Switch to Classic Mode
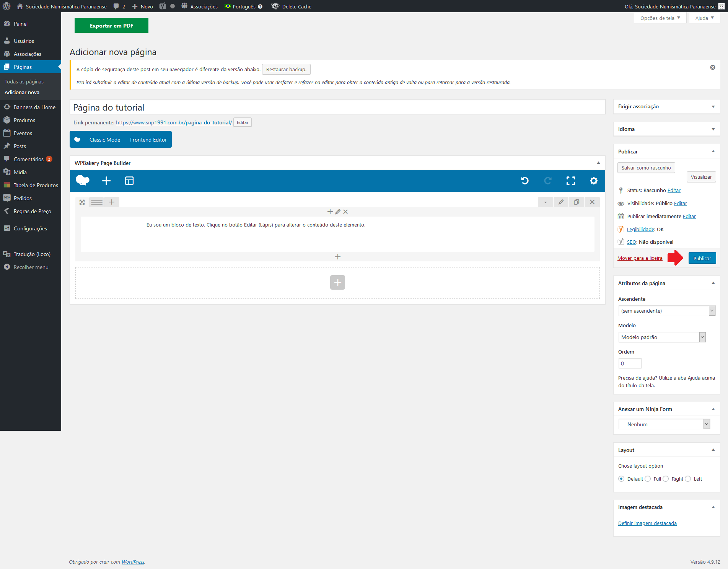Screen dimensions: 728x569 tap(105, 140)
